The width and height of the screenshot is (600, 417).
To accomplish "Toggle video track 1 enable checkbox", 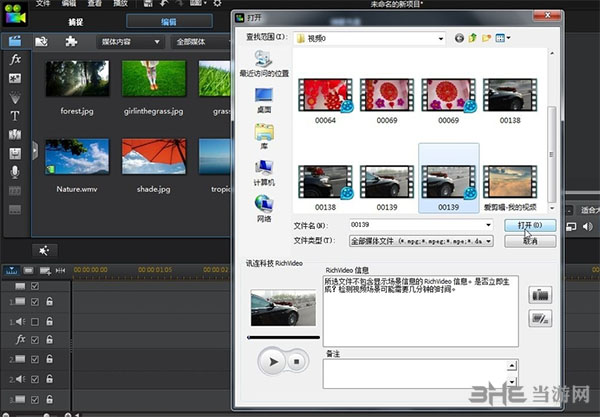I will point(35,302).
